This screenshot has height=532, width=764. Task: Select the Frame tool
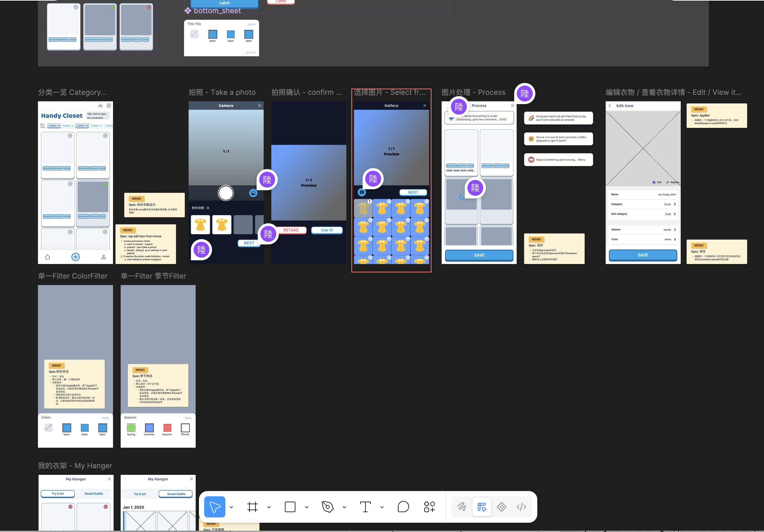click(x=252, y=507)
